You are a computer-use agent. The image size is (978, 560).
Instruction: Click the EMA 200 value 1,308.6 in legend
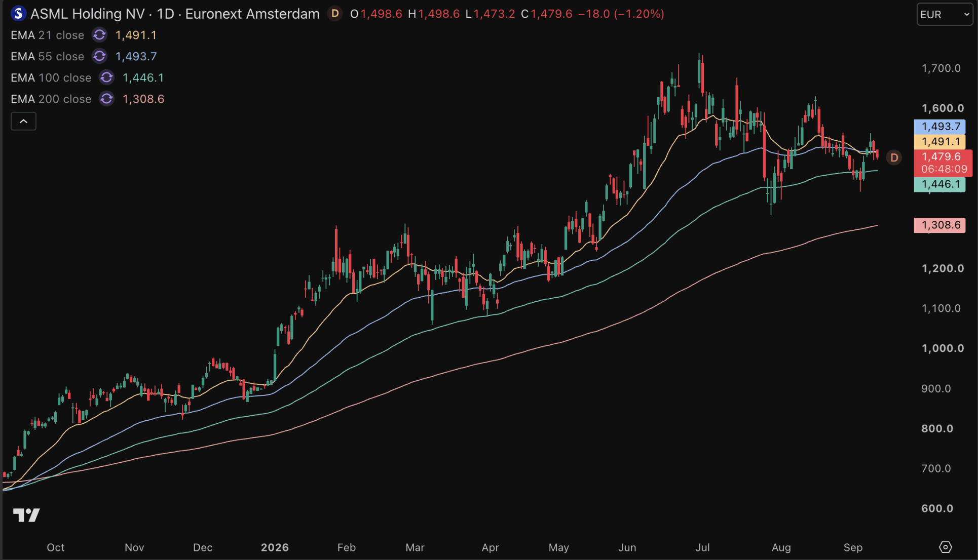[x=143, y=99]
